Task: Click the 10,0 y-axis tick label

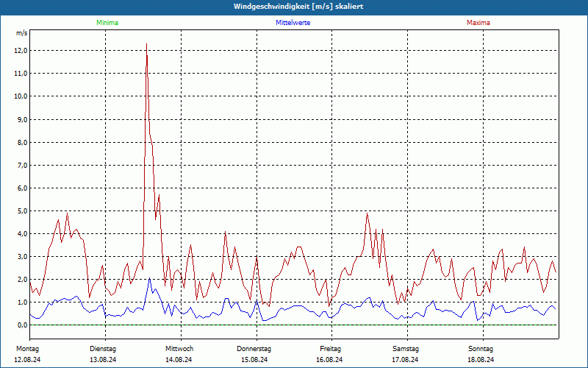Action: click(x=21, y=96)
